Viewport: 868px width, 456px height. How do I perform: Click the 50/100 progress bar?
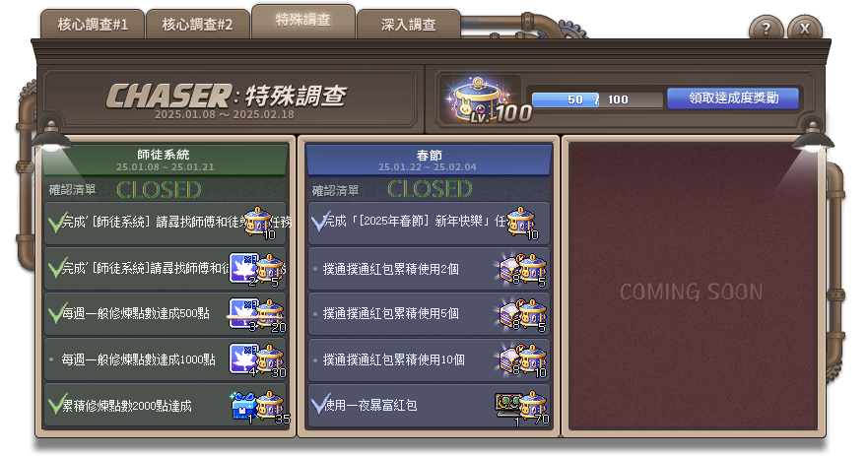pos(597,99)
